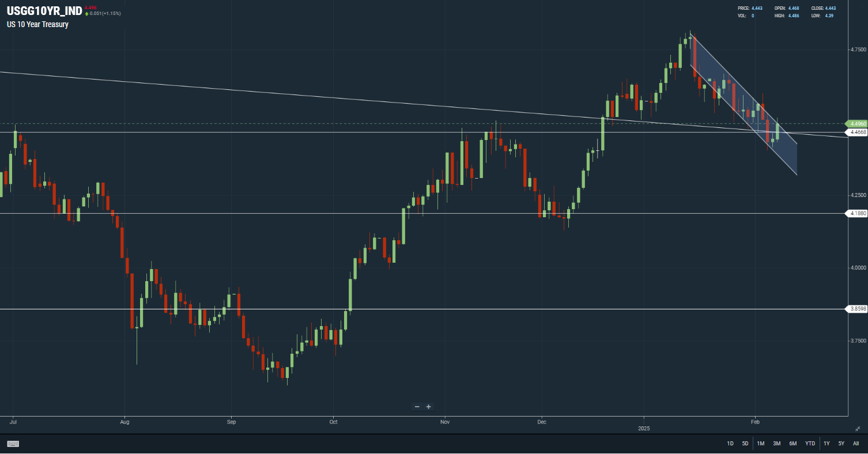The height and width of the screenshot is (454, 868).
Task: Select the 1D time range
Action: 730,444
